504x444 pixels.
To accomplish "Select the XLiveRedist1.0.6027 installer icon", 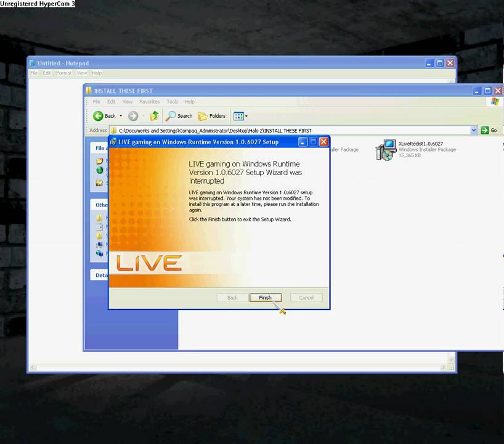I will [x=386, y=150].
